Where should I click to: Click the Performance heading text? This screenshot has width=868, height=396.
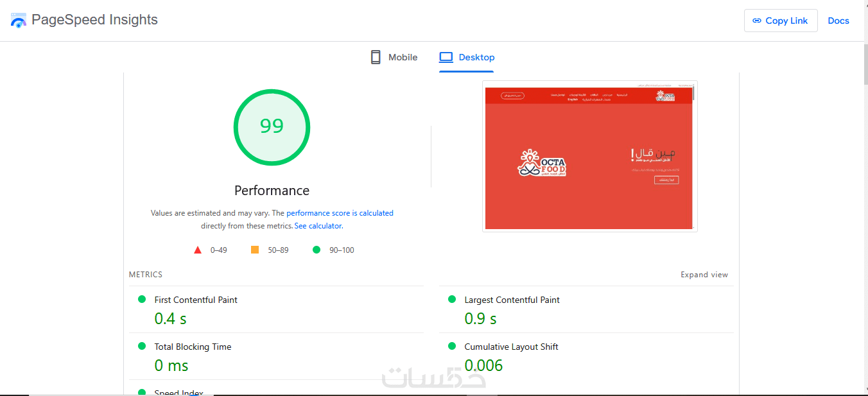click(x=272, y=191)
